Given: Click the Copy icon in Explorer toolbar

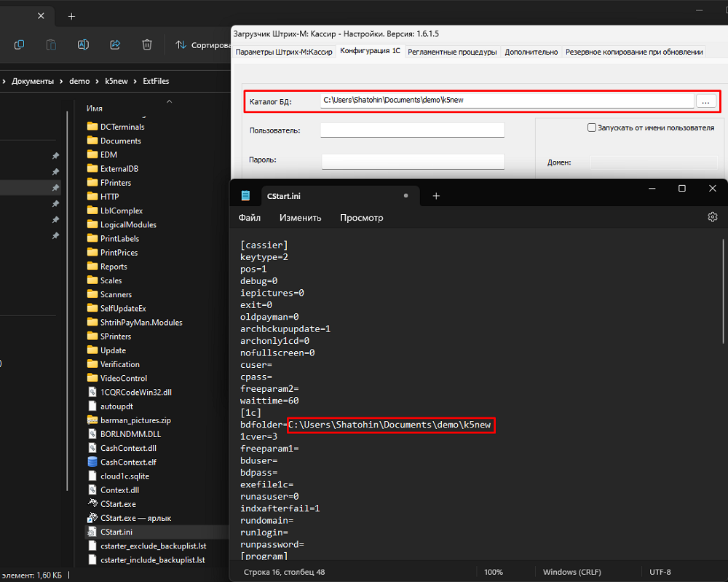Looking at the screenshot, I should pyautogui.click(x=19, y=44).
